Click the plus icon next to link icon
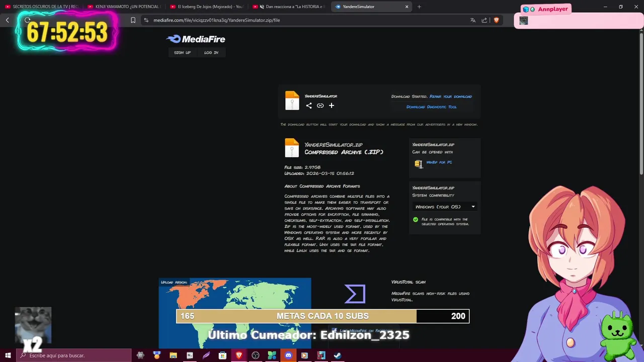 [332, 106]
